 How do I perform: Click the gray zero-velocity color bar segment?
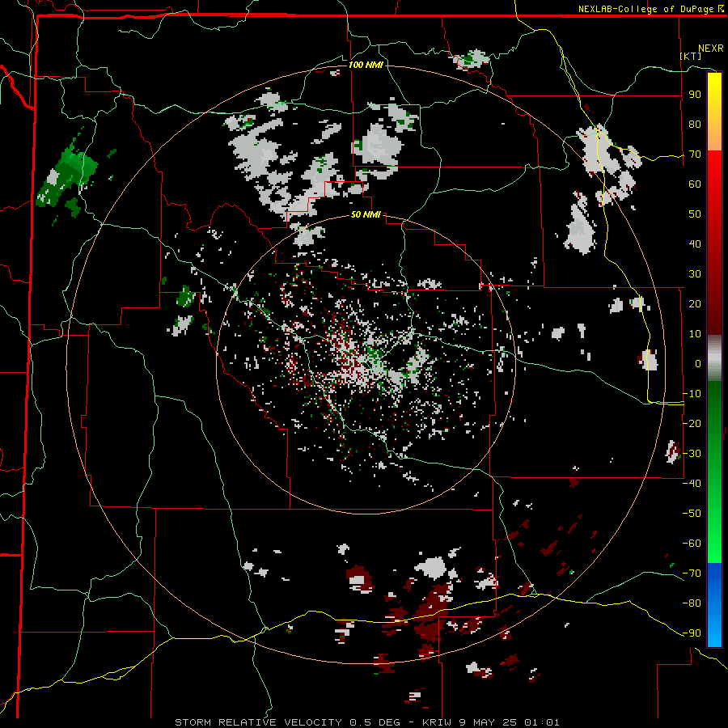coord(714,358)
